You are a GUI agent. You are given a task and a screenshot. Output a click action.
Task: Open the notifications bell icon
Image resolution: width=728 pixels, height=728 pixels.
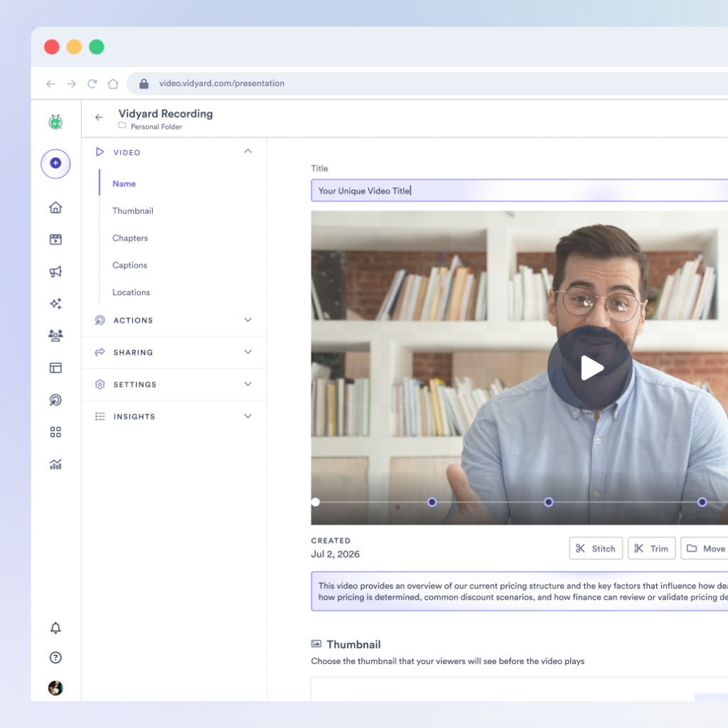(55, 628)
